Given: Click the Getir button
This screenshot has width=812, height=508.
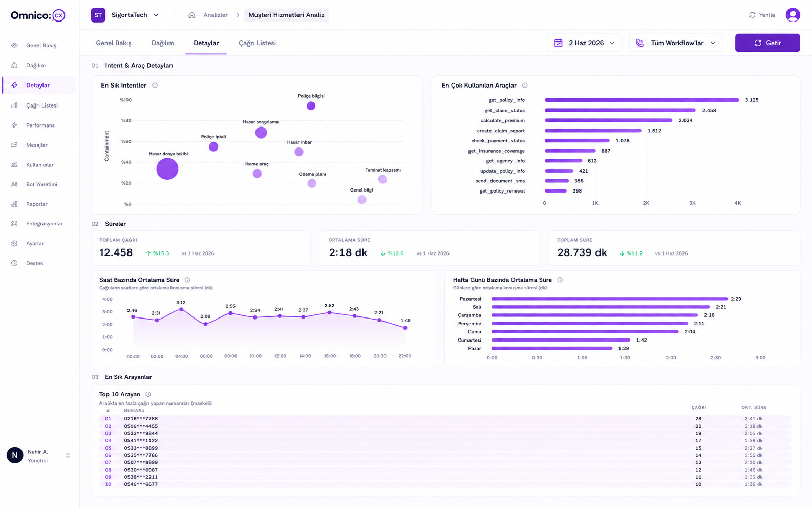Looking at the screenshot, I should (767, 43).
